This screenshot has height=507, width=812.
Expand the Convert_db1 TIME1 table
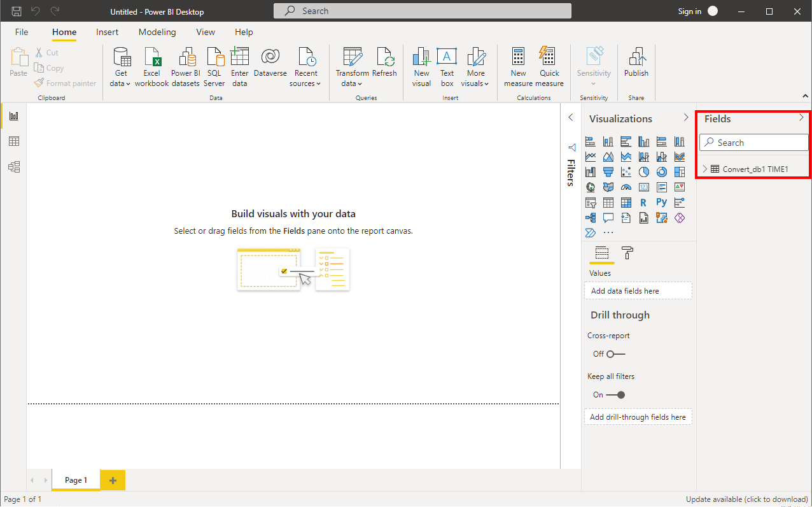(705, 169)
